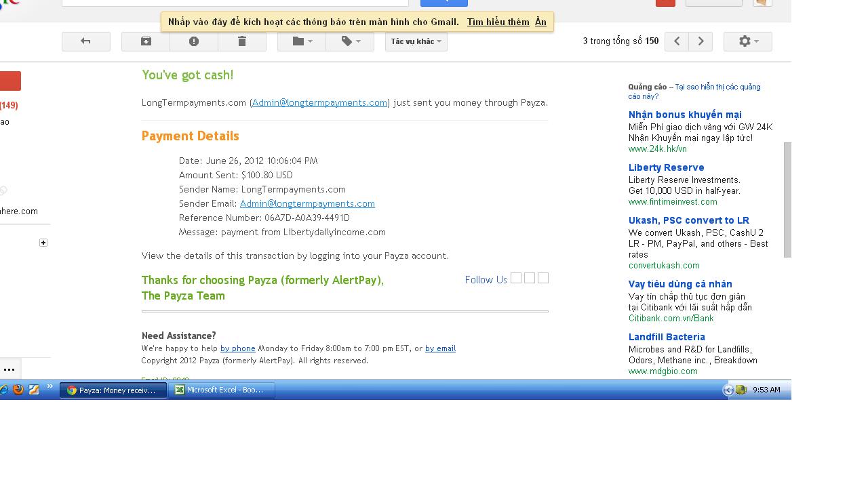
Task: Switch to Microsoft Excel taskbar window
Action: (222, 390)
